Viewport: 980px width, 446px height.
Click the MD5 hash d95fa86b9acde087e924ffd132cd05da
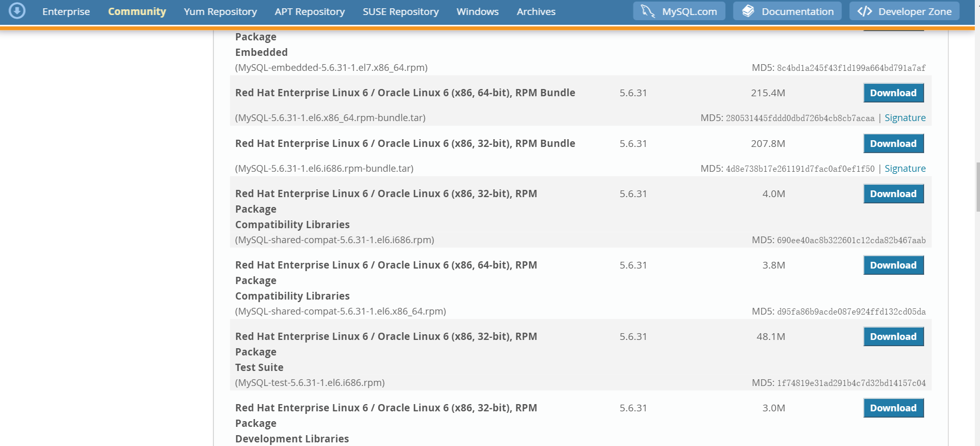pos(851,312)
